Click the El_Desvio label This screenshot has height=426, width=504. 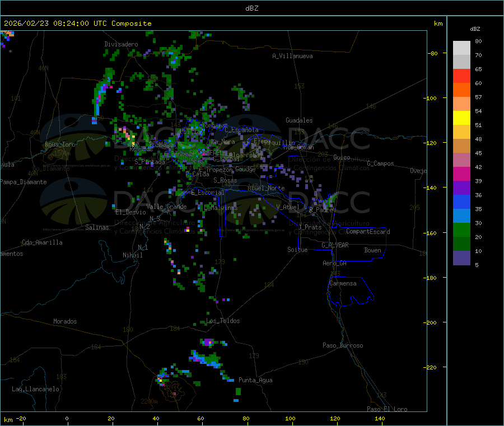130,212
